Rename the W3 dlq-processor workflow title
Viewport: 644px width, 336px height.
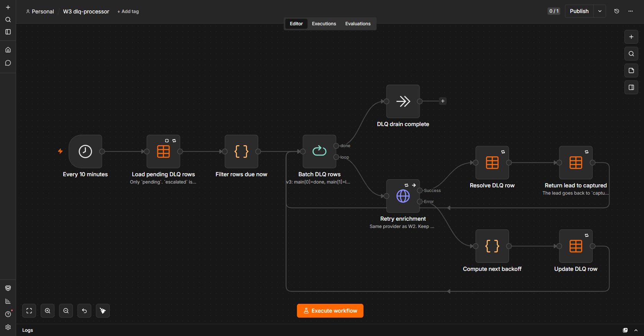(86, 11)
